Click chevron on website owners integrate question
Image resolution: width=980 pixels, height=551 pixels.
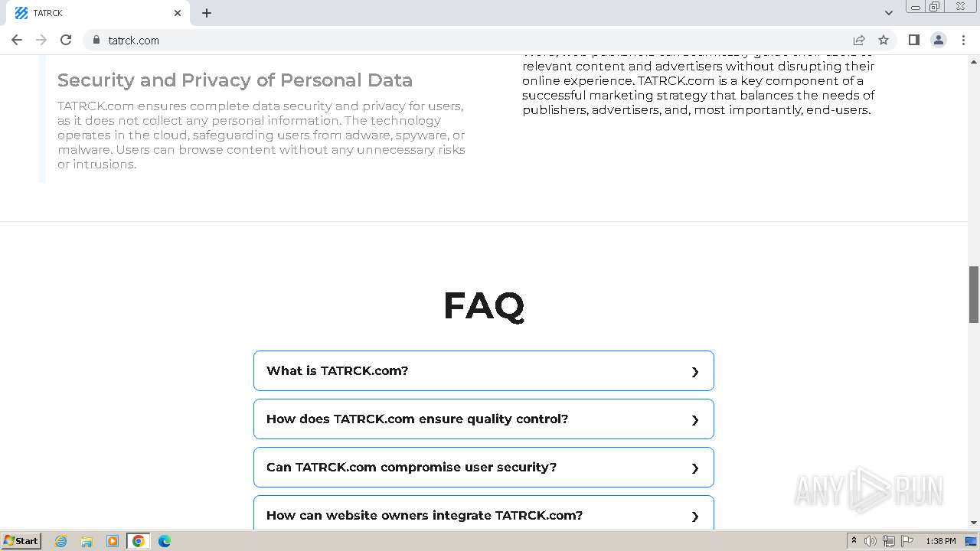coord(695,517)
